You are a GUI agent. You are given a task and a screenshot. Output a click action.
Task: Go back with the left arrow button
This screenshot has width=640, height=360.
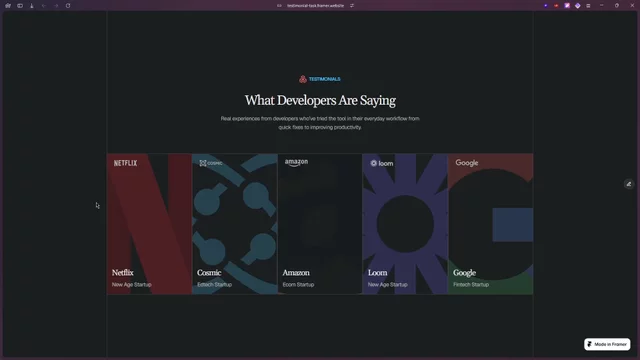[44, 6]
